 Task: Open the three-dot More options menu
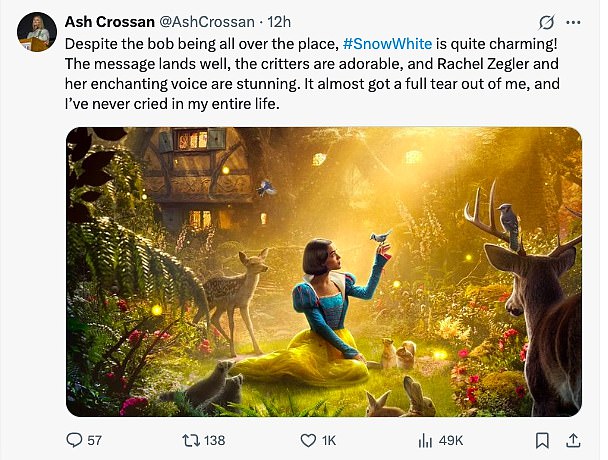574,21
